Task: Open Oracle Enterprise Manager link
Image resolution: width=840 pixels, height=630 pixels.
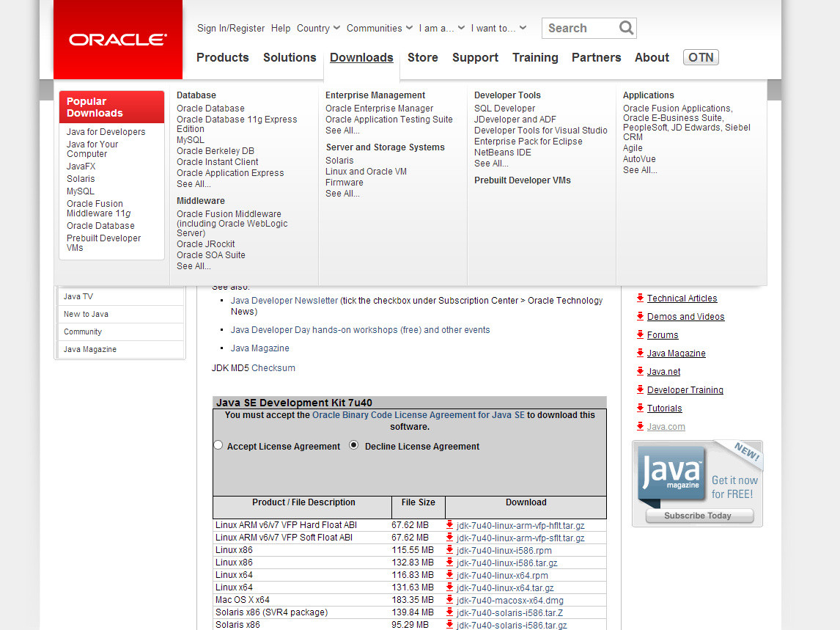Action: pos(379,109)
